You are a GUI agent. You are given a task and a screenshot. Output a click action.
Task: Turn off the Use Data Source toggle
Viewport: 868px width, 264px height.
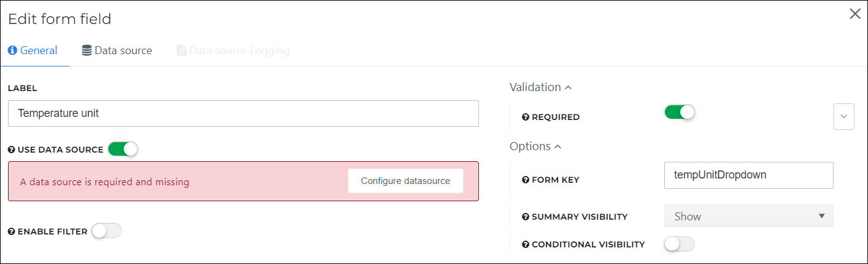click(x=123, y=149)
